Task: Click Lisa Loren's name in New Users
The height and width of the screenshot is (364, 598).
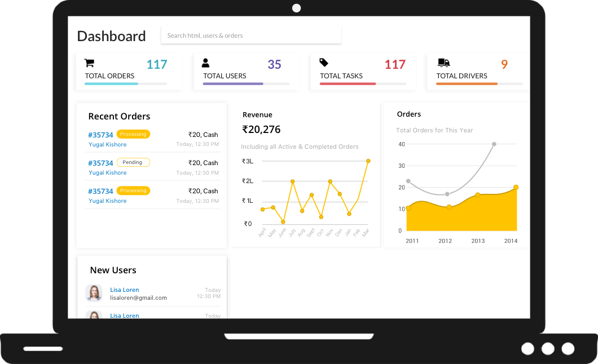Action: pyautogui.click(x=124, y=290)
